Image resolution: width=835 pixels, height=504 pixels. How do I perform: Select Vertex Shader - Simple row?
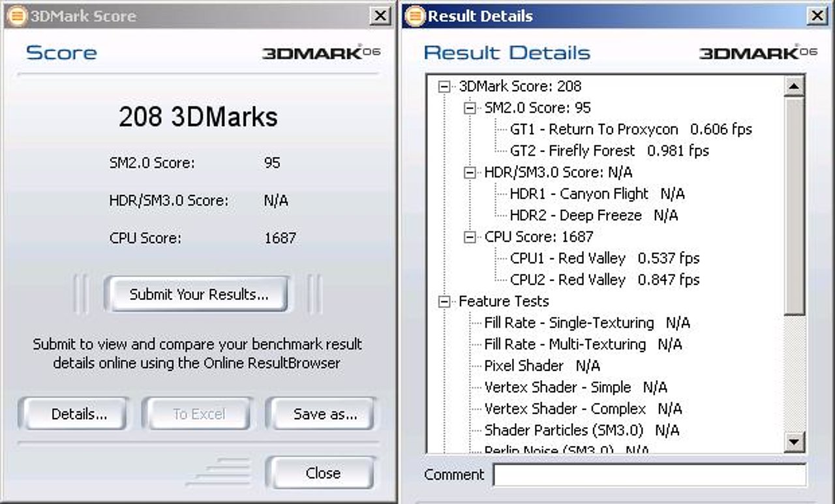click(576, 387)
